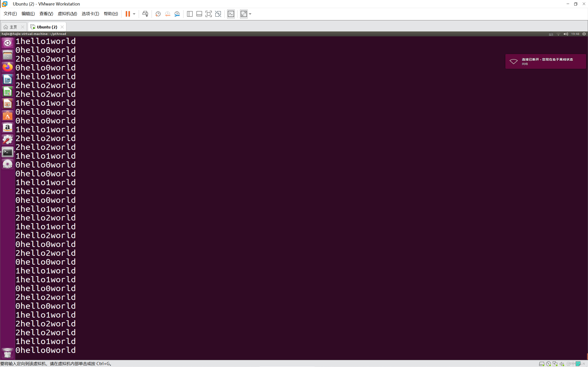The width and height of the screenshot is (588, 367).
Task: Click the network adapter icon in status bar
Action: 555,364
